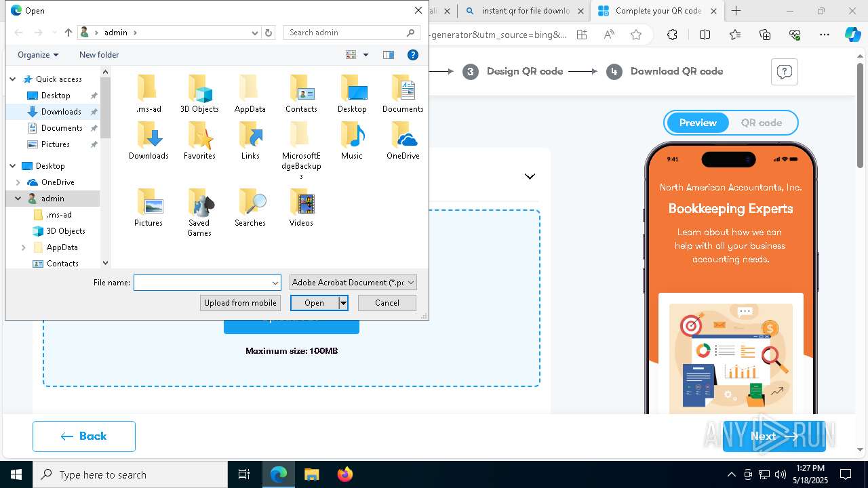Click the help question bubble on webpage

[785, 72]
